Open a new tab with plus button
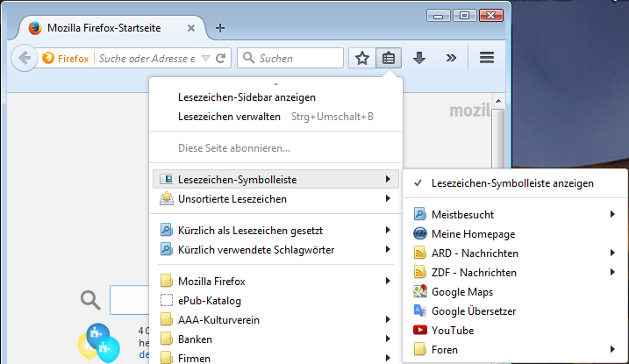 pyautogui.click(x=220, y=28)
